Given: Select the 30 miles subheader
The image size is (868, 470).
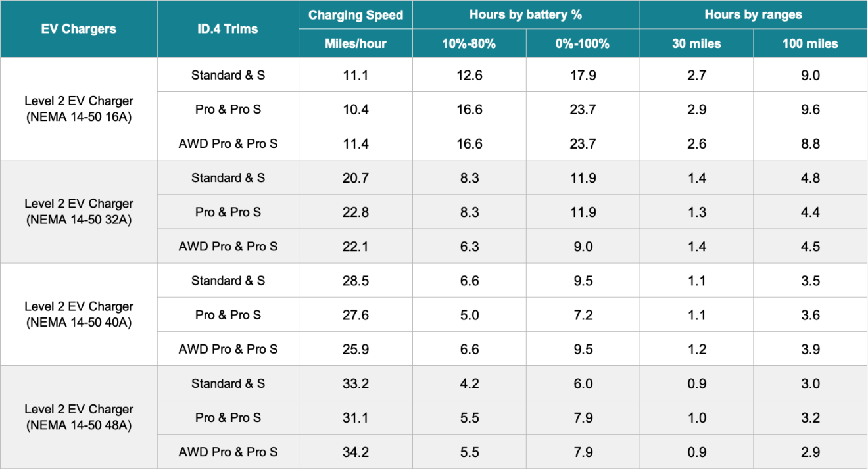Looking at the screenshot, I should [x=696, y=43].
